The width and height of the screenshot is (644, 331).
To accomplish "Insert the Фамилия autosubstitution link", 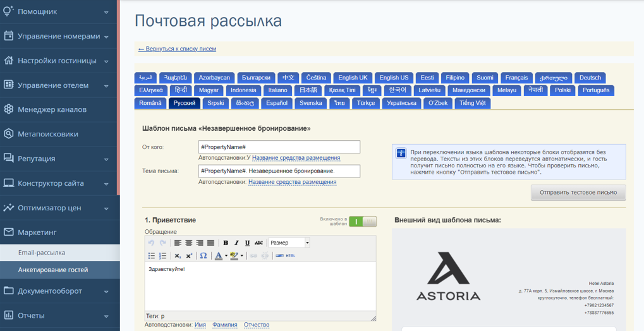I will click(224, 325).
